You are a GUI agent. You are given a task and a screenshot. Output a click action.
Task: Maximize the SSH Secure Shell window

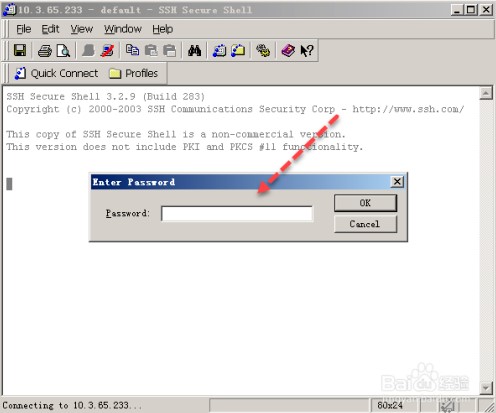(x=471, y=10)
